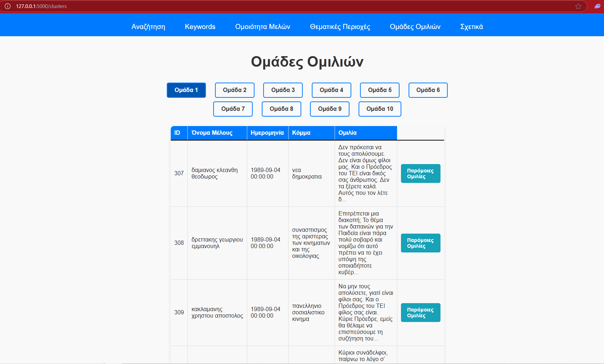Click the Ημερομηνία column header

pyautogui.click(x=268, y=133)
